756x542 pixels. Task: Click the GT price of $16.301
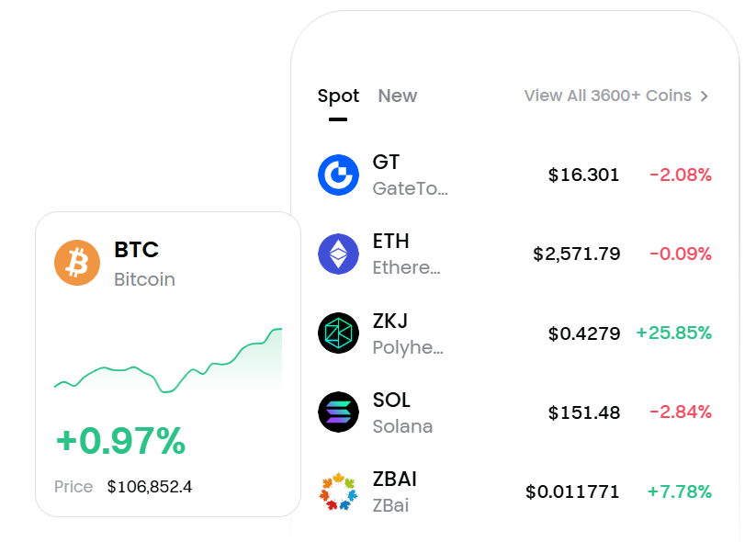point(584,175)
